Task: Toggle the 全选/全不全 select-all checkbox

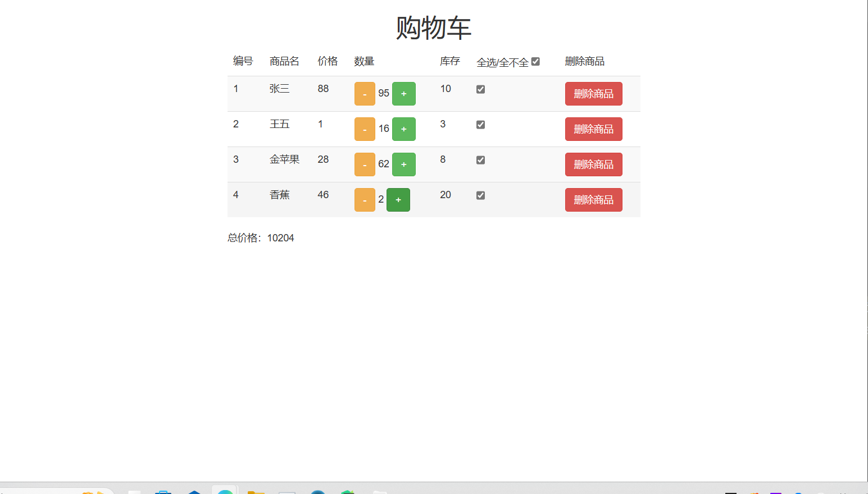Action: tap(535, 62)
